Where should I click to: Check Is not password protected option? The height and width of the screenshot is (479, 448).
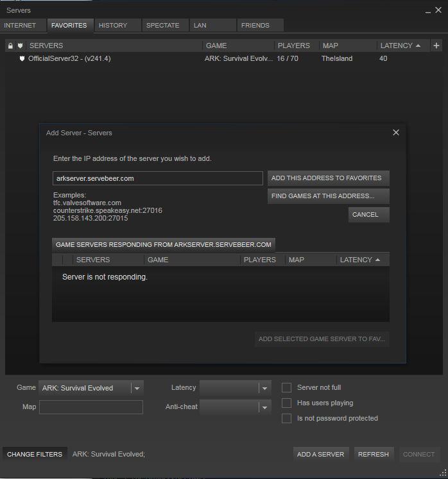pyautogui.click(x=287, y=419)
